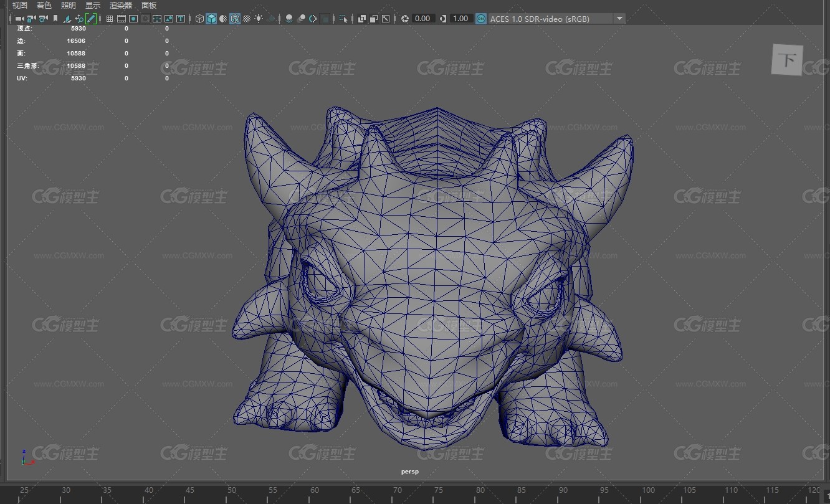Open the ACES 1.0 SDR-video dropdown
830x504 pixels.
tap(556, 19)
